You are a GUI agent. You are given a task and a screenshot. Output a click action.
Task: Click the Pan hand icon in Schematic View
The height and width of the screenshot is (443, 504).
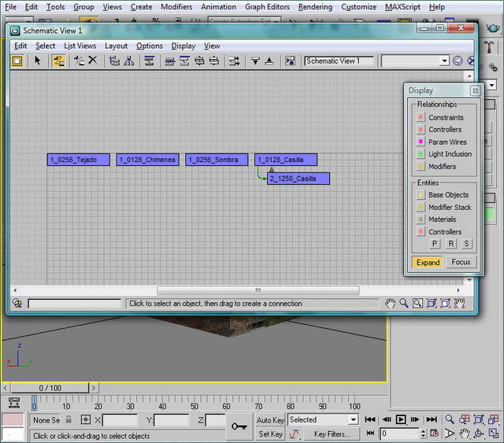click(390, 303)
